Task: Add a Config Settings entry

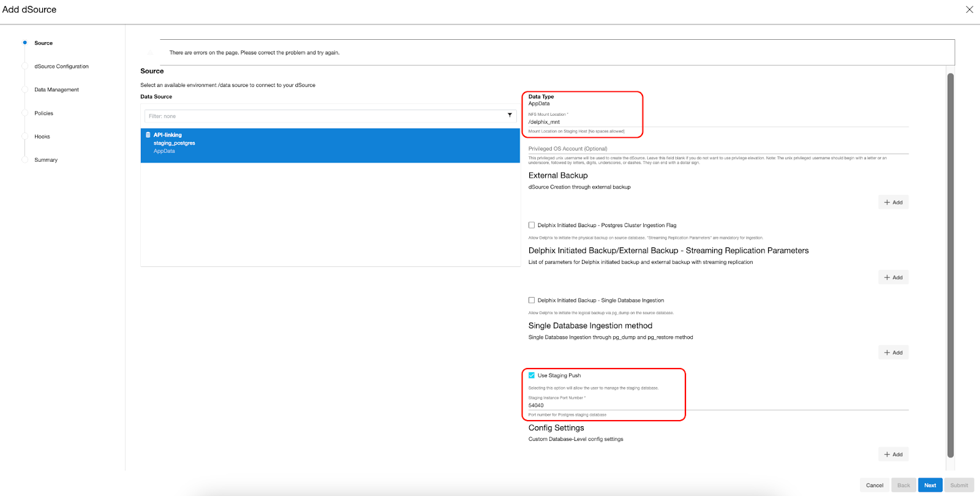Action: (x=893, y=454)
